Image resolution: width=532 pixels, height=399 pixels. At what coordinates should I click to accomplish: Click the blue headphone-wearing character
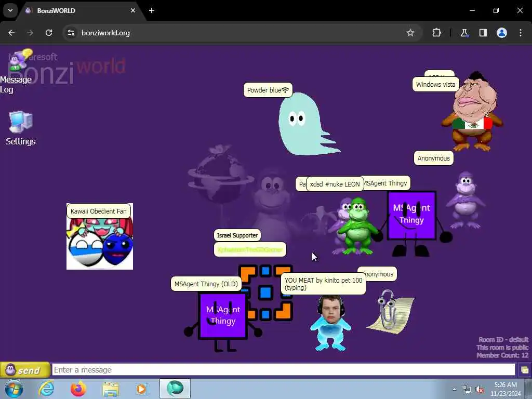[330, 323]
